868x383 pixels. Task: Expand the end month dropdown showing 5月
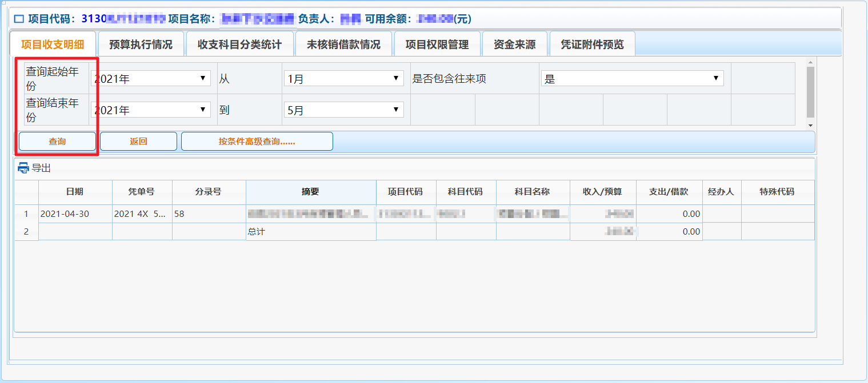tap(343, 110)
